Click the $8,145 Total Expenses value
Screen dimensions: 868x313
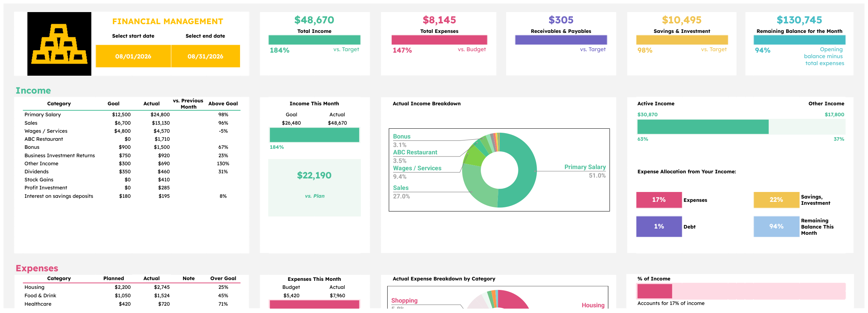point(439,20)
